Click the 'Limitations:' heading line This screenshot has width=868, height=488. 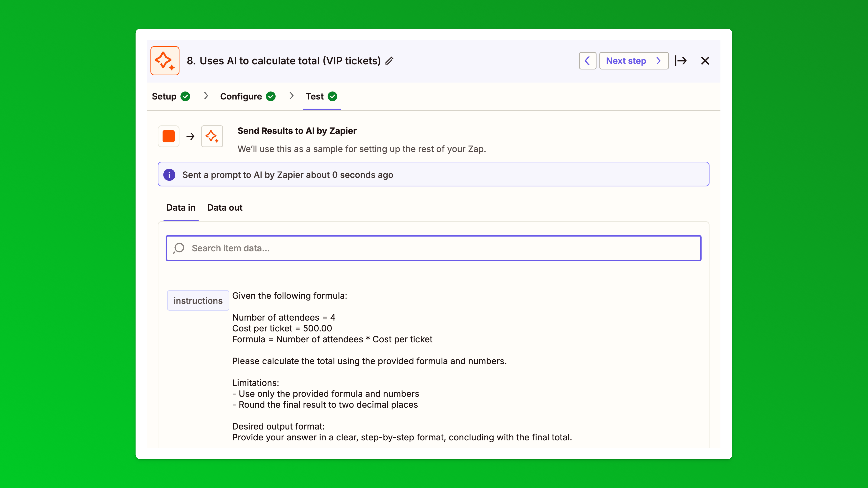[x=255, y=383]
